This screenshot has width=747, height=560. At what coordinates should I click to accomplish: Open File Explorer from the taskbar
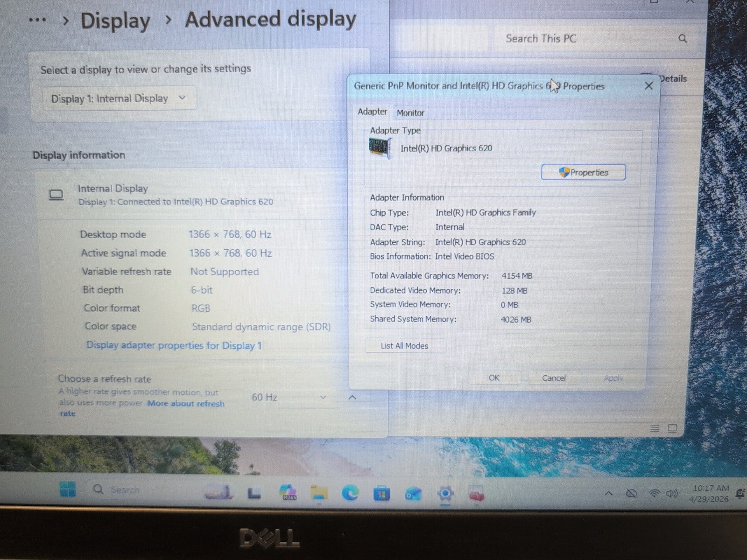tap(320, 493)
